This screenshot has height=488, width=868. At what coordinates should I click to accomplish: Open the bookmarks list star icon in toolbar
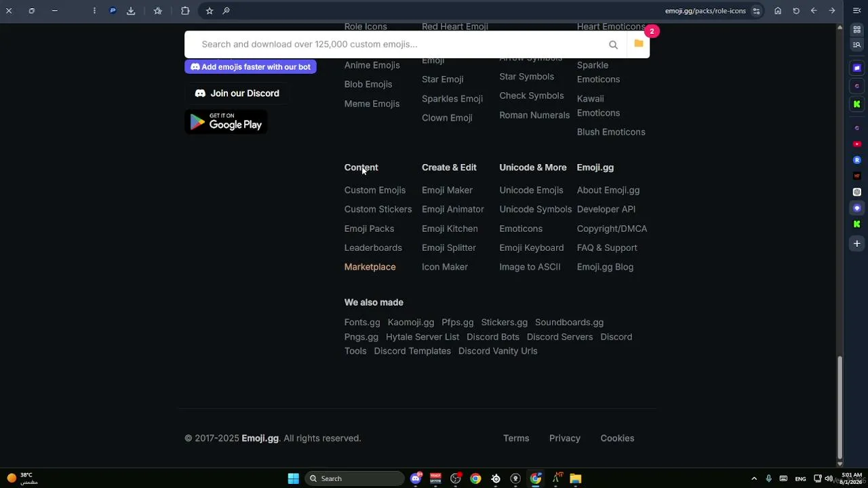(x=158, y=11)
